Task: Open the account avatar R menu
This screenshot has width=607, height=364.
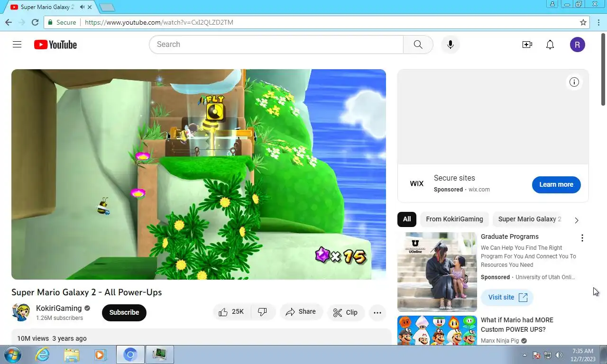Action: (578, 45)
